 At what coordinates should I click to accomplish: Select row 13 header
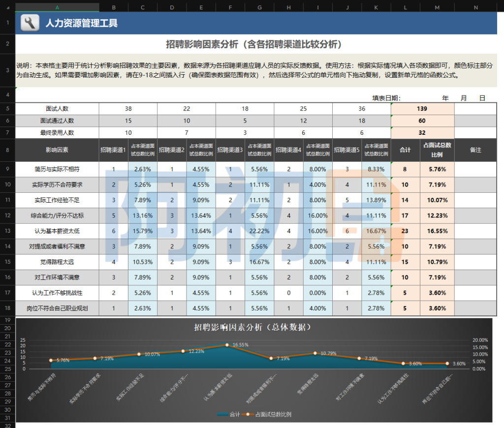[8, 231]
